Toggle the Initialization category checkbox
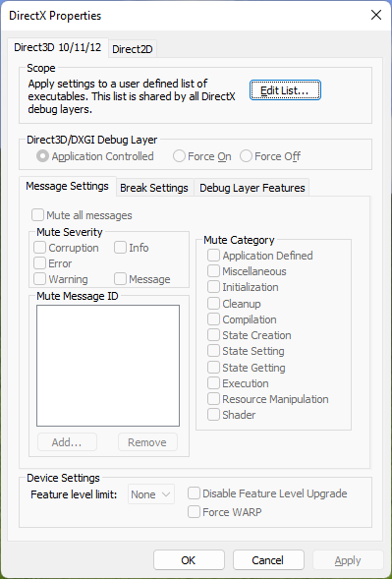The width and height of the screenshot is (392, 579). coord(243,287)
